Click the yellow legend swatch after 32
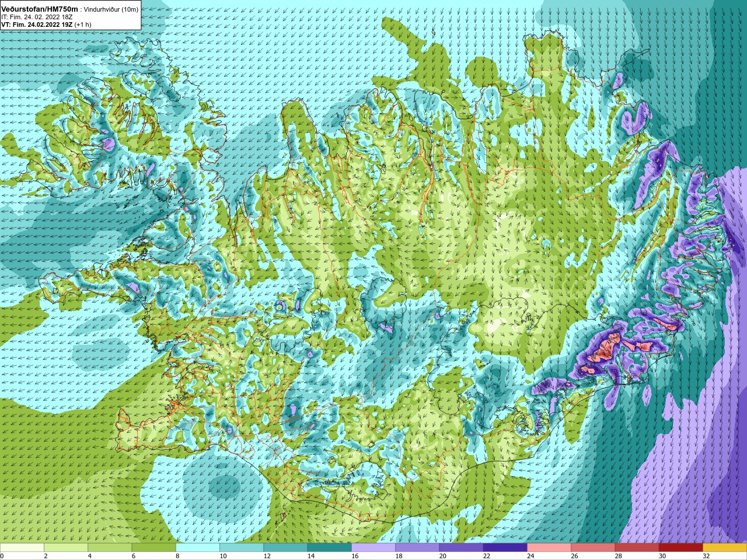 pos(725,547)
